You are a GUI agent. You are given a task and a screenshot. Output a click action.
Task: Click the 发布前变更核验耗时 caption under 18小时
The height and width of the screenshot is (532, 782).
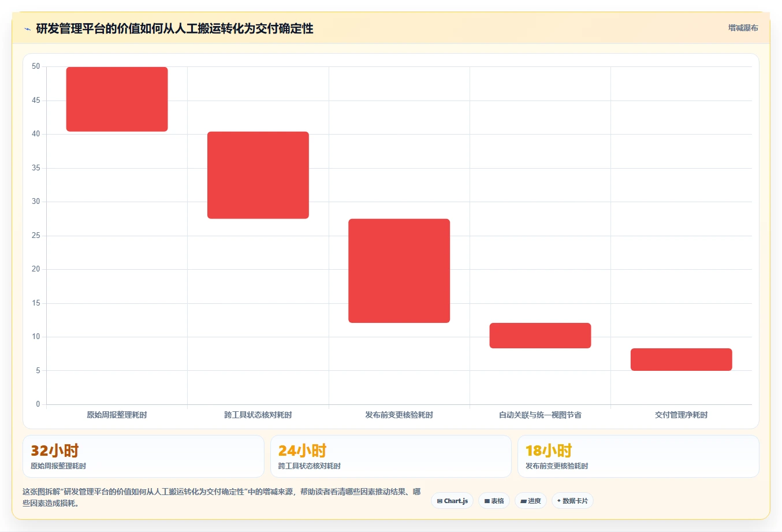[557, 466]
